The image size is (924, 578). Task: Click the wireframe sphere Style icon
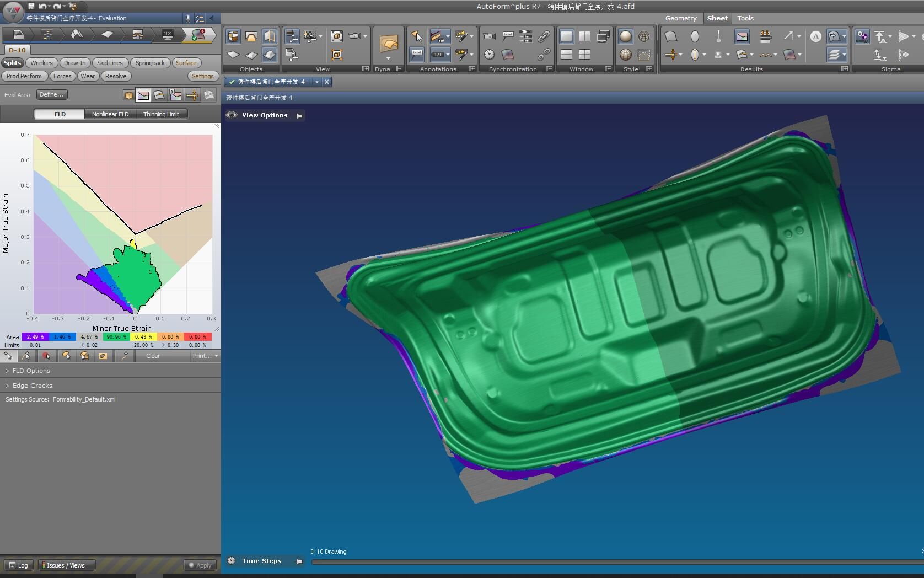(643, 36)
